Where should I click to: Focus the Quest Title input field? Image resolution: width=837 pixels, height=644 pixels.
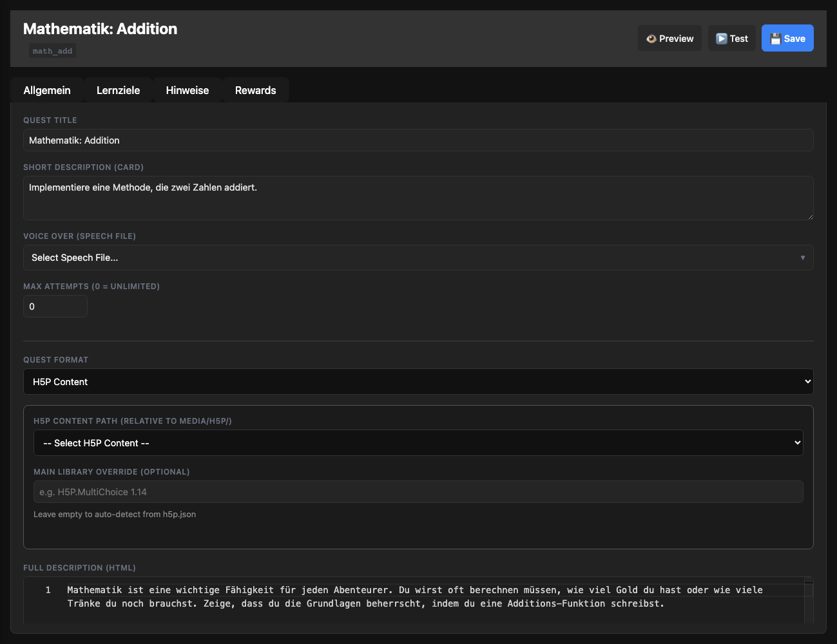click(x=418, y=140)
